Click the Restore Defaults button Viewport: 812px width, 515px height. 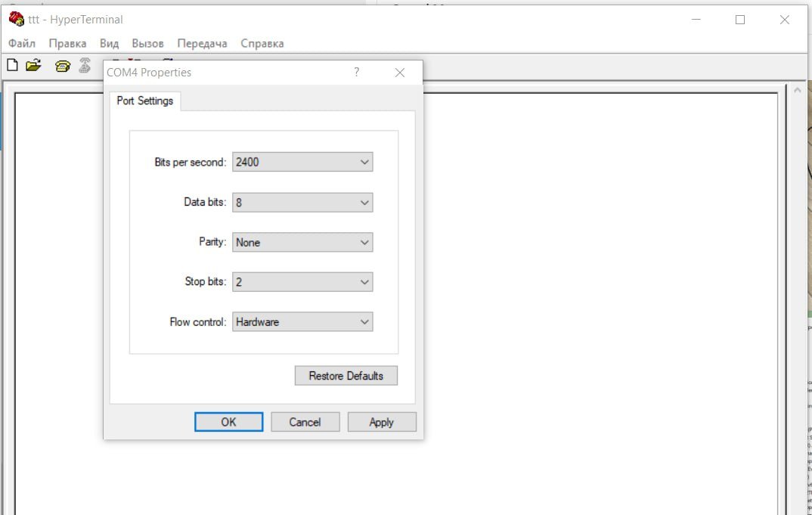[x=346, y=376]
